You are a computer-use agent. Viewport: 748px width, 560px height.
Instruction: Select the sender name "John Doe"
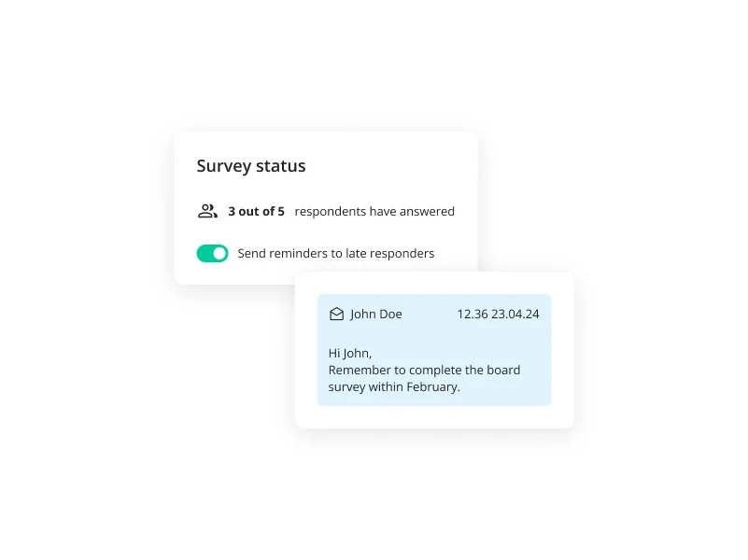click(375, 315)
